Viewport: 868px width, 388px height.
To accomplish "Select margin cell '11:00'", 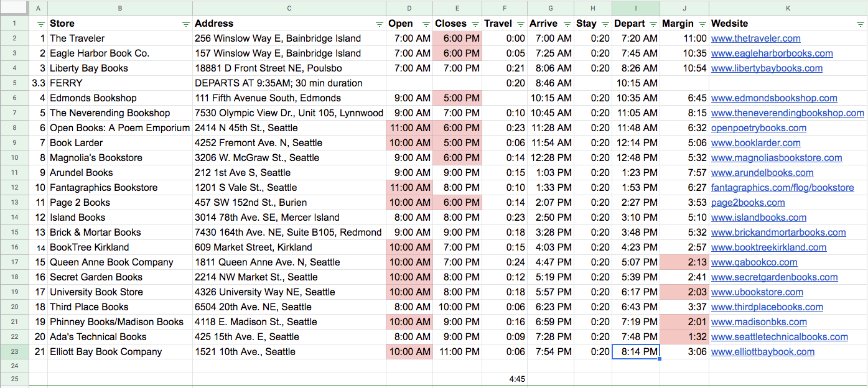I will tap(684, 39).
